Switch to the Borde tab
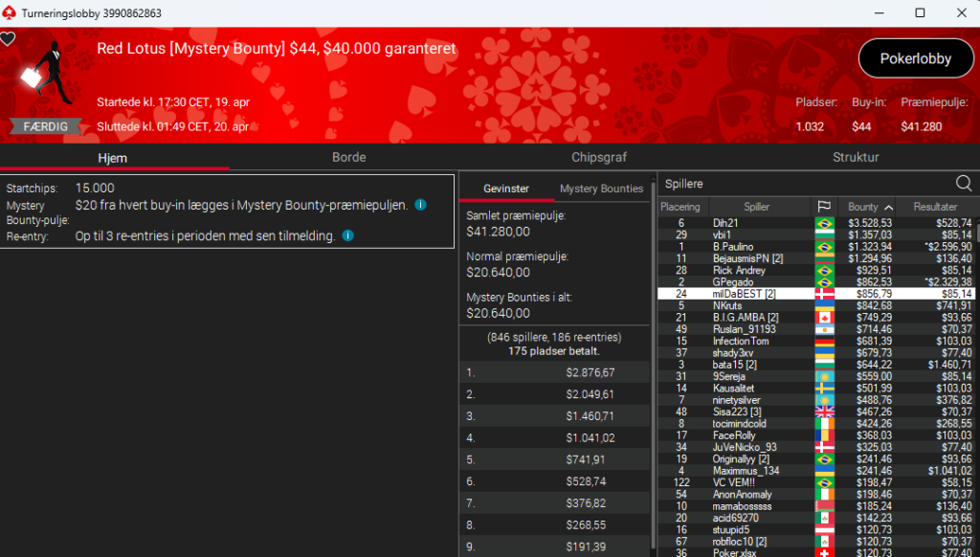 point(348,157)
